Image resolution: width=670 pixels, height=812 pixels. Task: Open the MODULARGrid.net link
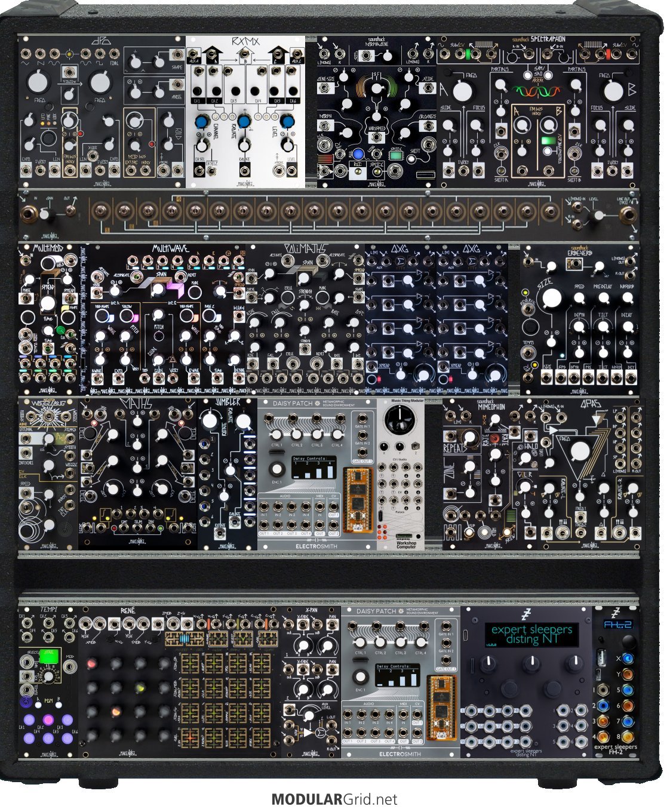click(334, 799)
